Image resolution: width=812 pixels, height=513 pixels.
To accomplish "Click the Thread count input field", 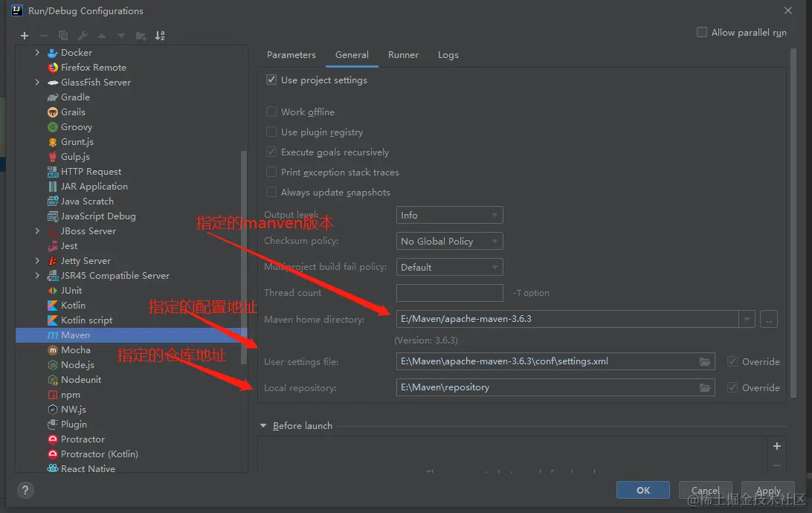I will [449, 292].
